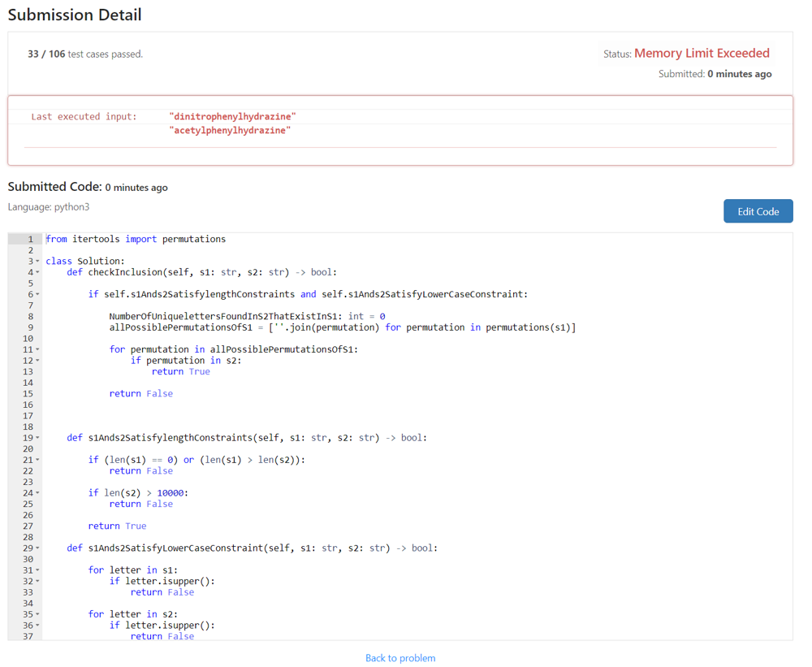The height and width of the screenshot is (667, 812).
Task: Click "return False" on line 15
Action: point(140,393)
